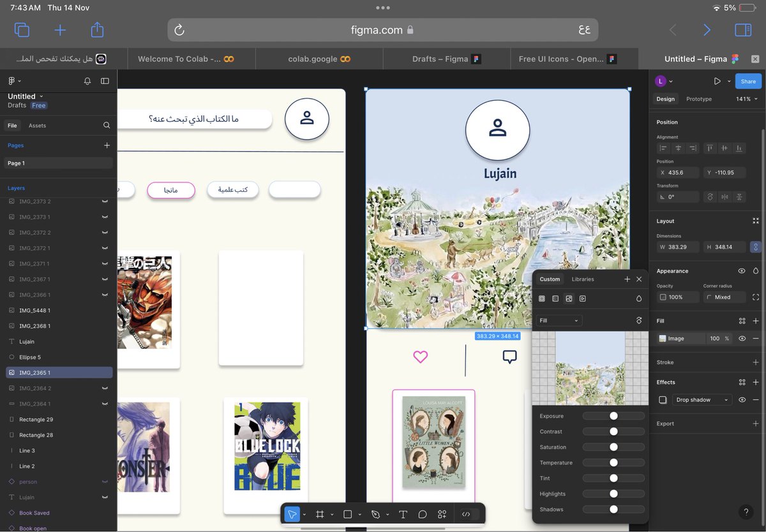The image size is (766, 532).
Task: Switch to Libraries tab in fill picker
Action: point(583,279)
